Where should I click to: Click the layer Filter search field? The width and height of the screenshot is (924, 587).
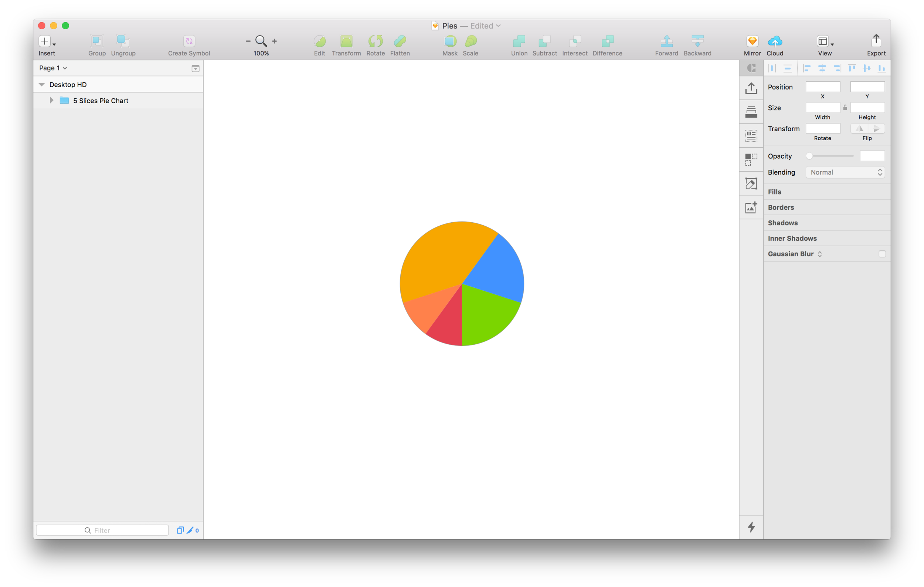(102, 530)
